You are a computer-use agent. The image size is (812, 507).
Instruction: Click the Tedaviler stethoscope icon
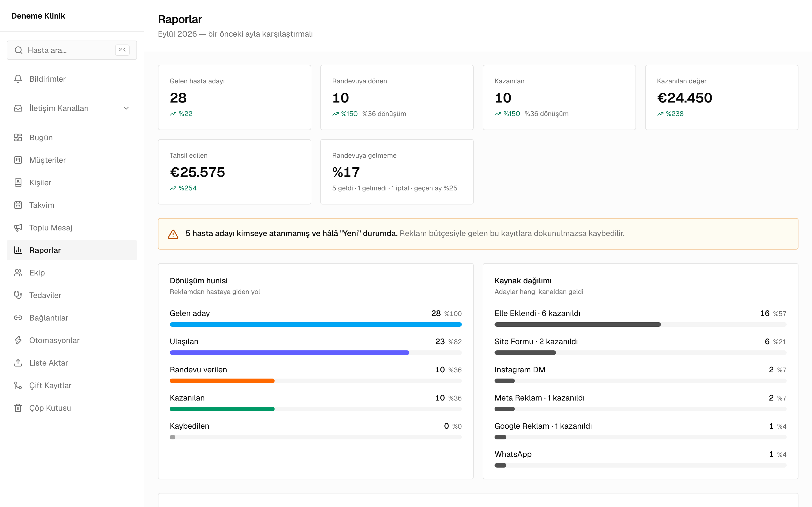point(18,295)
